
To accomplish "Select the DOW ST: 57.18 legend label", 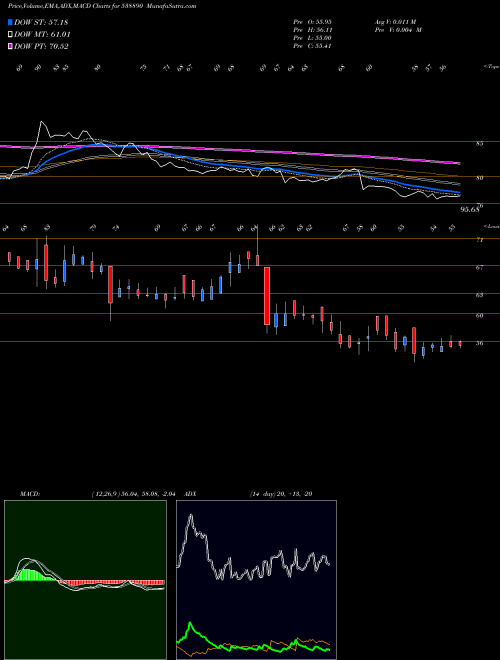I will (41, 22).
